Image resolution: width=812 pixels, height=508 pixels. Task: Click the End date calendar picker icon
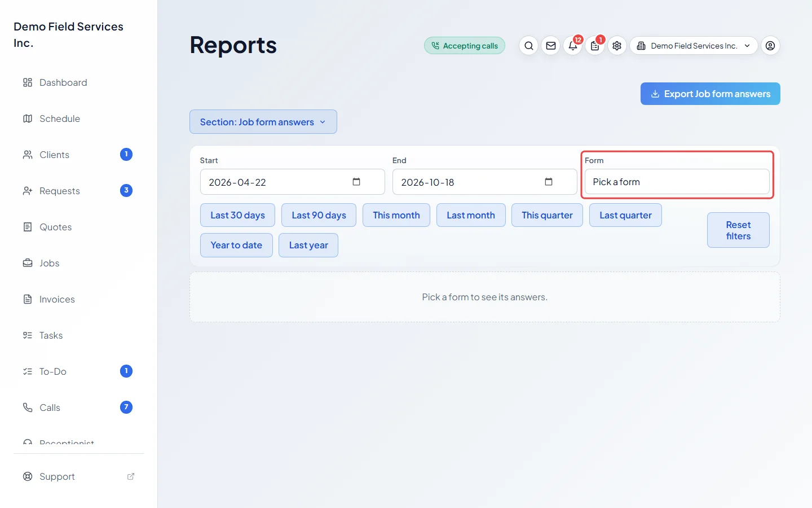[549, 182]
